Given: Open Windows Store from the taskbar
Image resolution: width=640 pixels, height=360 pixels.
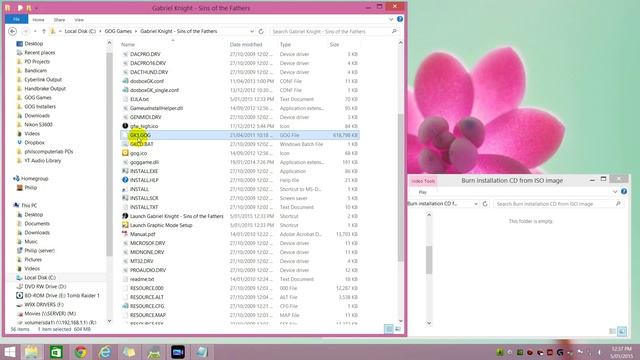Looking at the screenshot, I should click(x=56, y=352).
